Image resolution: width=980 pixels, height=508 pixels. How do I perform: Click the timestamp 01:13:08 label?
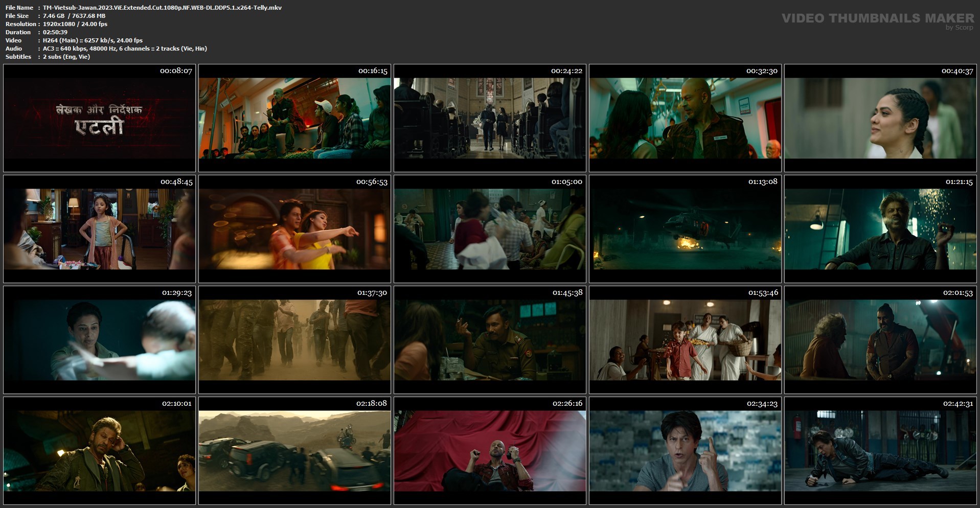tap(763, 182)
